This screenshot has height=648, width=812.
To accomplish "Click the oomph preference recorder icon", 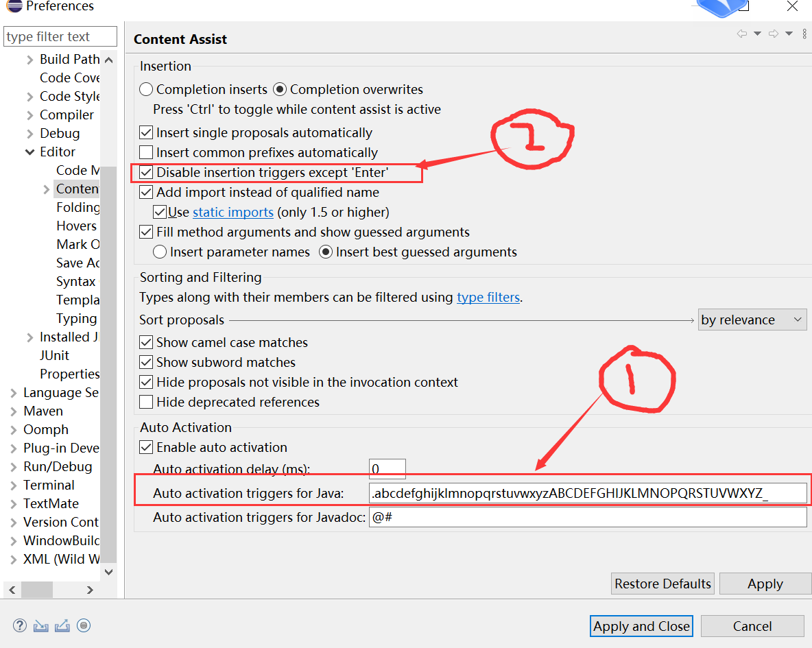I will tap(84, 625).
